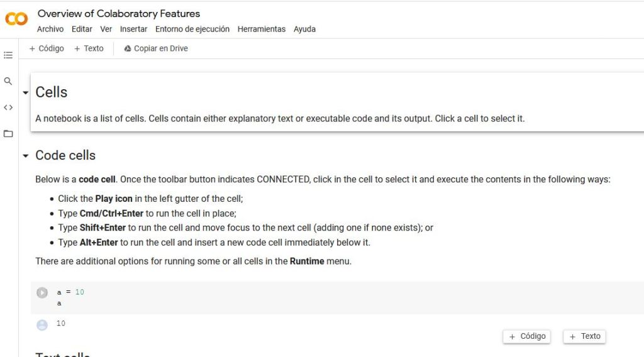This screenshot has width=644, height=357.
Task: Add a code cell from top toolbar
Action: tap(47, 48)
